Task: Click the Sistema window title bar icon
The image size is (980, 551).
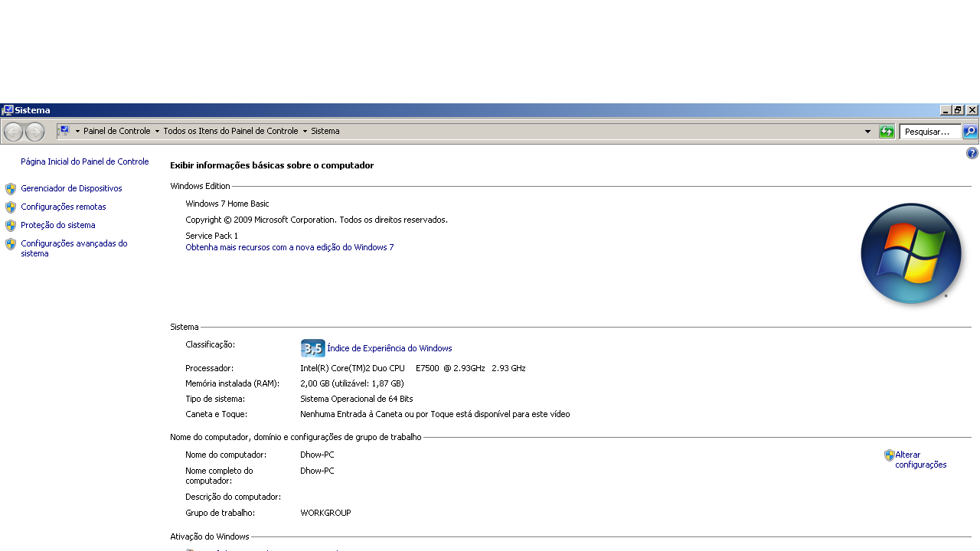Action: [x=8, y=110]
